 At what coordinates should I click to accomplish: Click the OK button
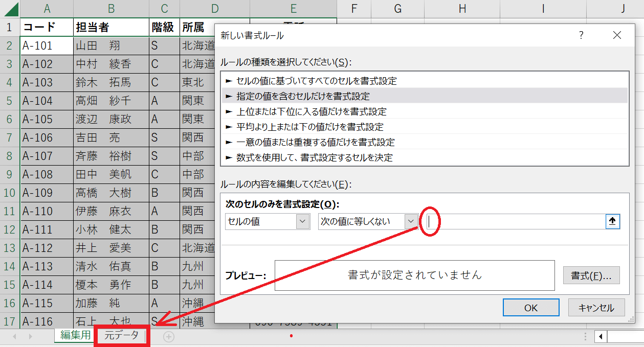pyautogui.click(x=531, y=308)
